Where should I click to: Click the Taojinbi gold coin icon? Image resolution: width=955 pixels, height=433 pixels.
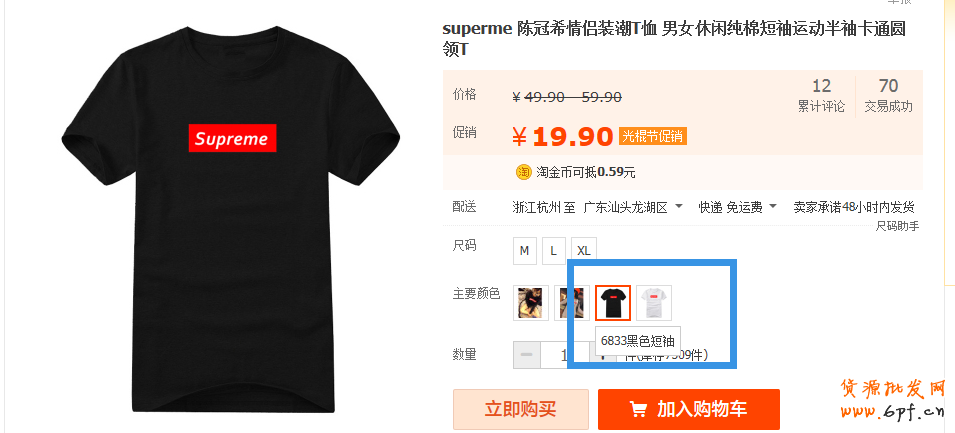524,172
